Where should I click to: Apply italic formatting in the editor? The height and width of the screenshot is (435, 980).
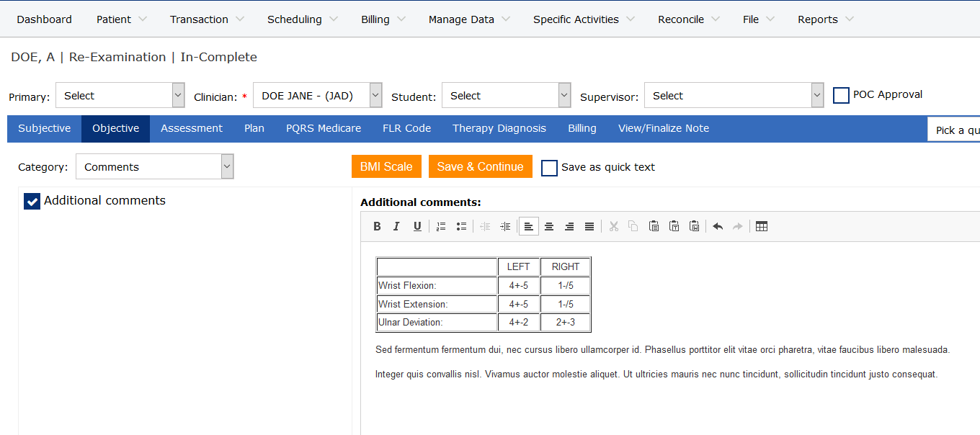(396, 226)
